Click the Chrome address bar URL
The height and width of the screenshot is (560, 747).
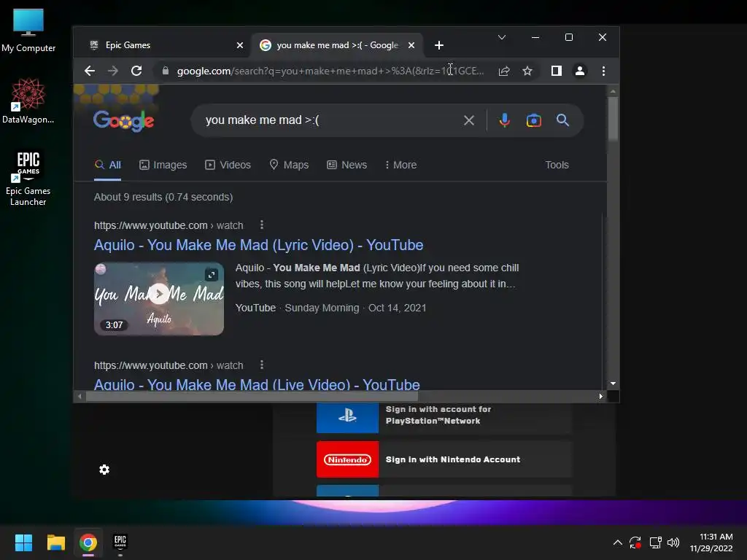click(330, 71)
